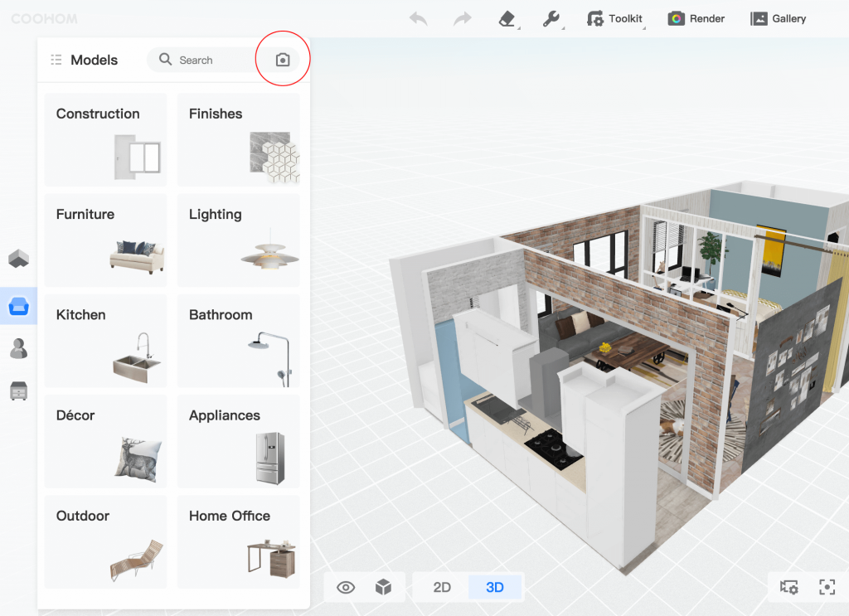Open the Bathroom category
This screenshot has height=616, width=849.
tap(238, 341)
